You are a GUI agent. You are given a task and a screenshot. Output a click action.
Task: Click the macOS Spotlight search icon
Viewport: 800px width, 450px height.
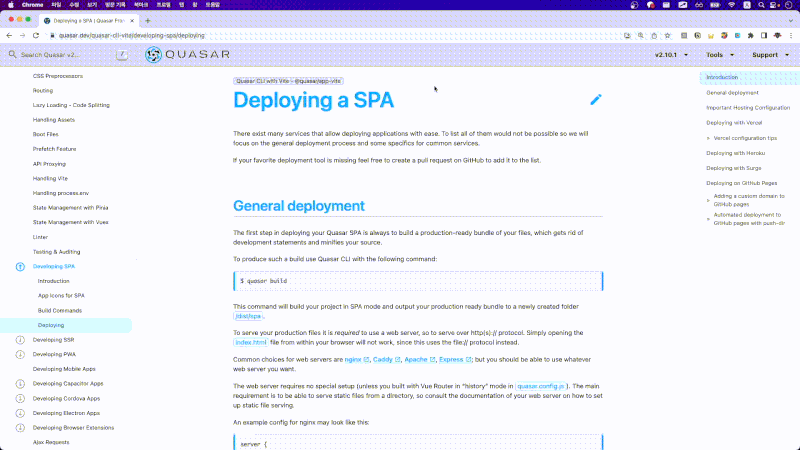point(761,5)
